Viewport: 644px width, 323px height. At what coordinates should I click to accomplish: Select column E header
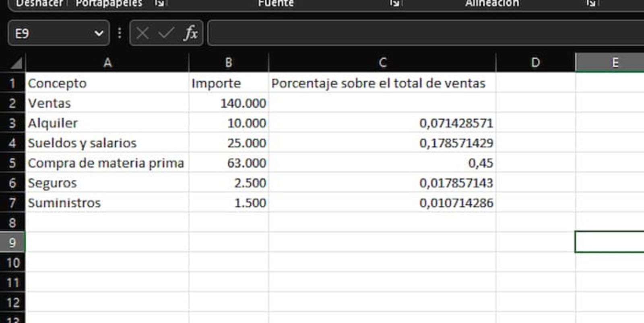point(610,62)
